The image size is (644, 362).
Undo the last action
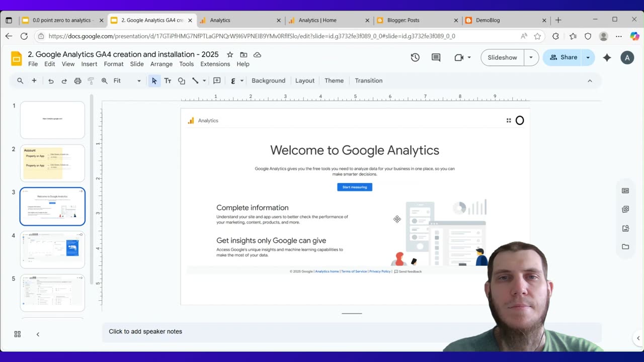[x=51, y=80]
